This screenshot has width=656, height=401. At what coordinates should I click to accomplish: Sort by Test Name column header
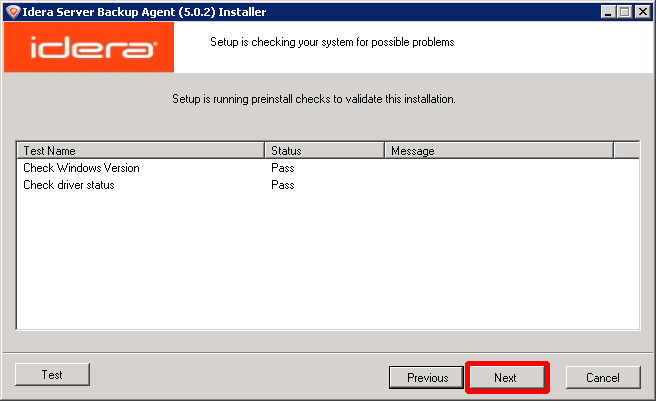tap(141, 150)
